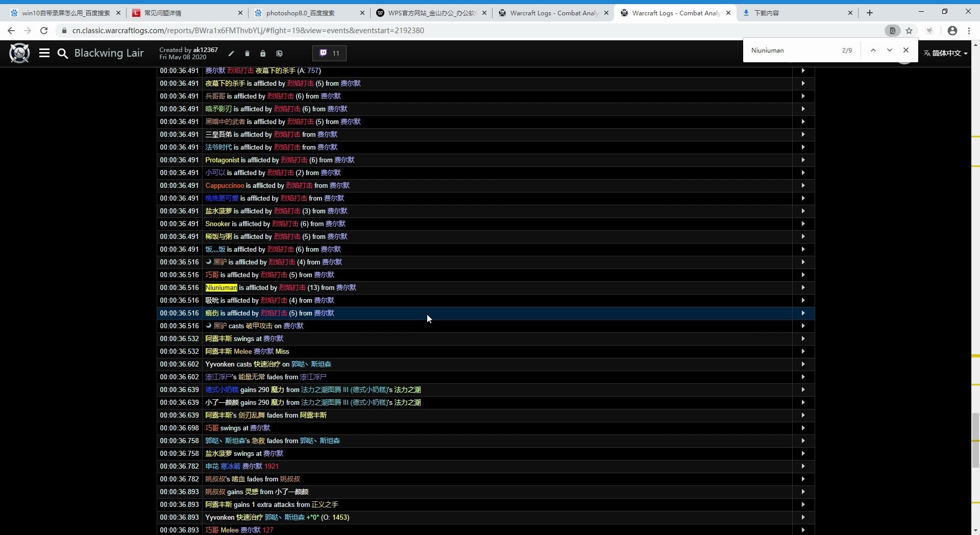Go forward in browser history
Screen dimensions: 980x535
[28, 31]
